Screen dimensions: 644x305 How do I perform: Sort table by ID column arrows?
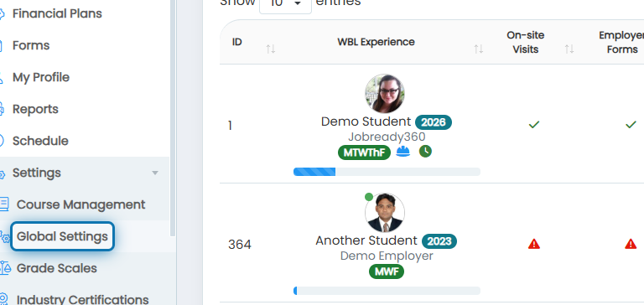[270, 49]
